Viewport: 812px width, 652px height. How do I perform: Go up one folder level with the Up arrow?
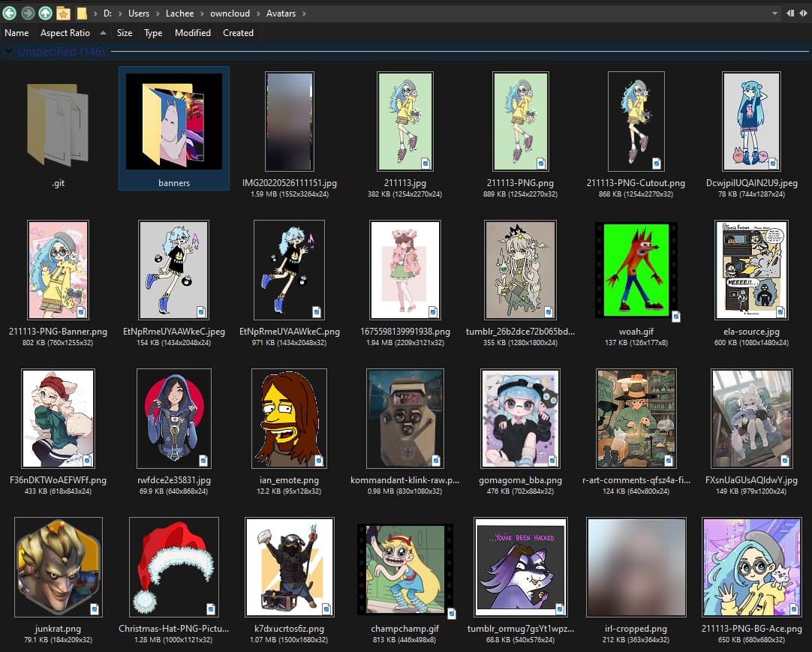click(45, 13)
